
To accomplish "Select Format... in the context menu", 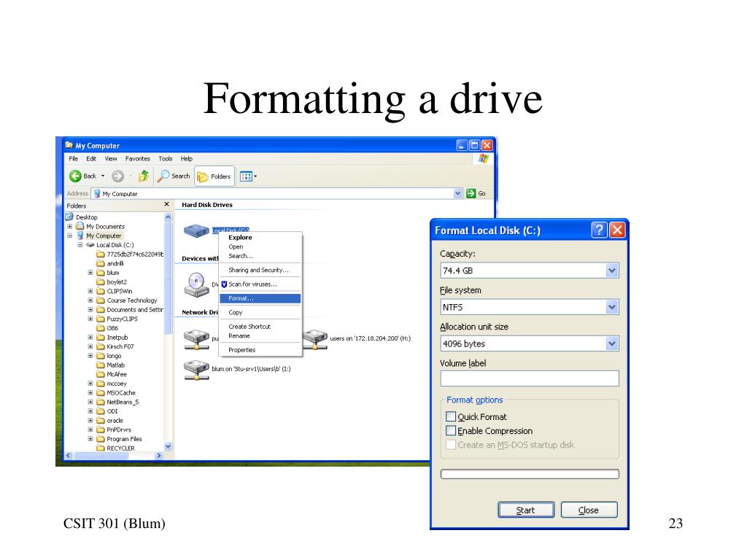I will tap(260, 298).
